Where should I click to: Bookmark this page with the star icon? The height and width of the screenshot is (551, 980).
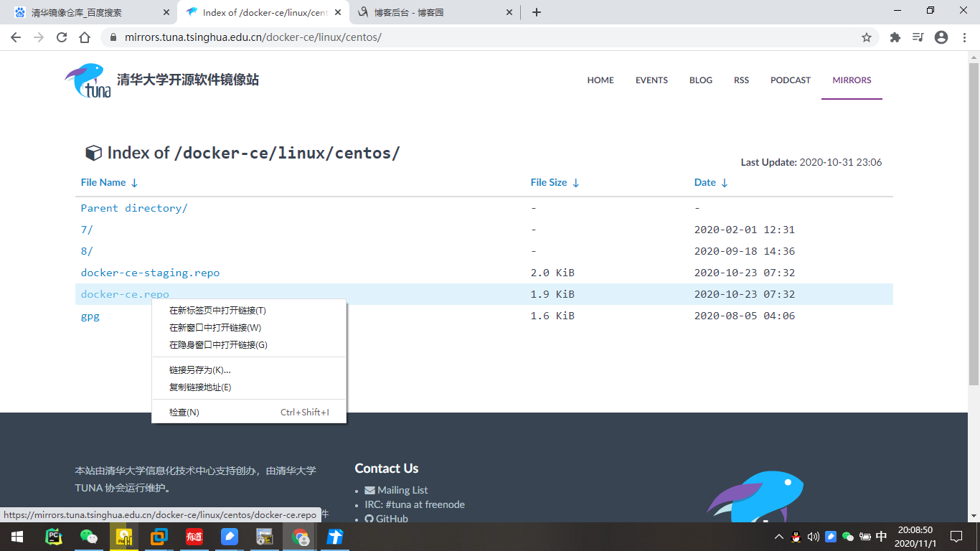pos(867,37)
